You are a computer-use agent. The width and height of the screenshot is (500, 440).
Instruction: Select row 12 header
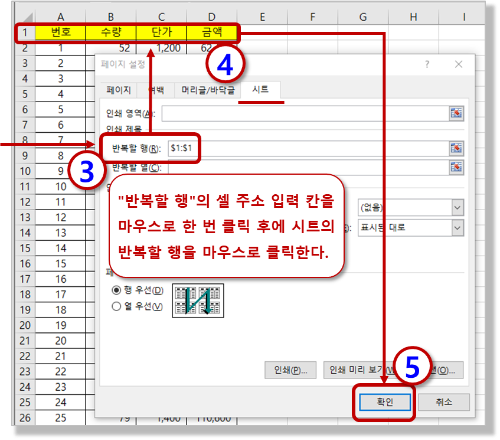[25, 202]
